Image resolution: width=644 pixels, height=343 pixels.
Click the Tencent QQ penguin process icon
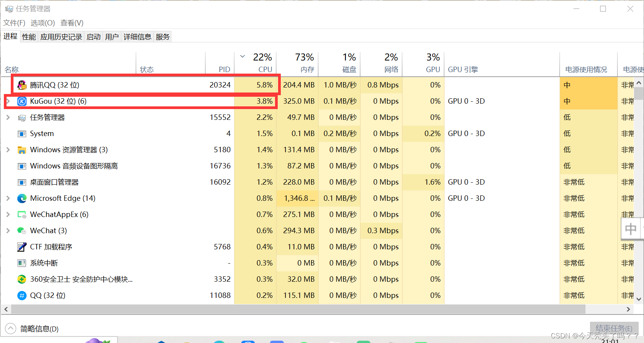coord(22,85)
